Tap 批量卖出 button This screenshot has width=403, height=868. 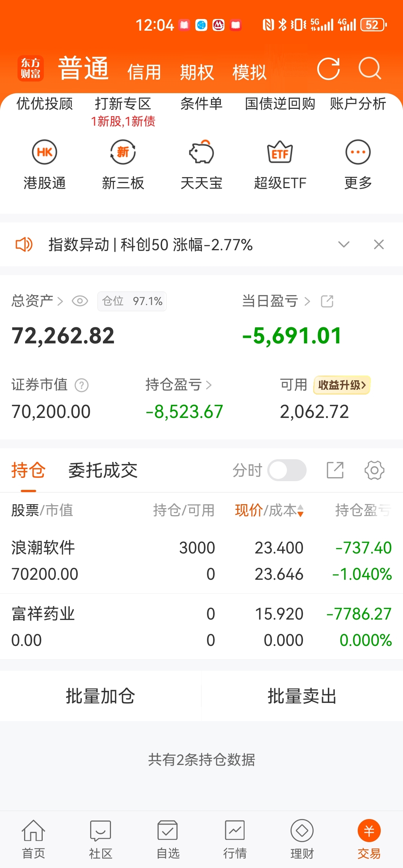coord(302,696)
